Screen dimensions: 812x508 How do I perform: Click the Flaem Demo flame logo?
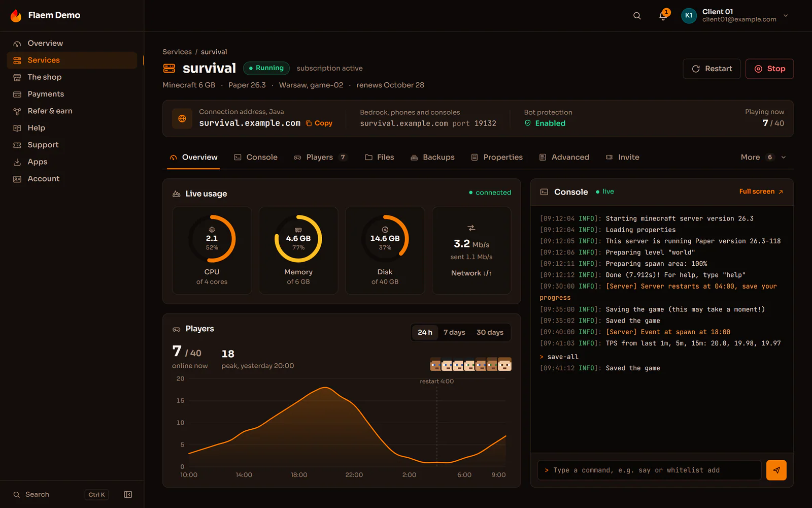coord(16,16)
